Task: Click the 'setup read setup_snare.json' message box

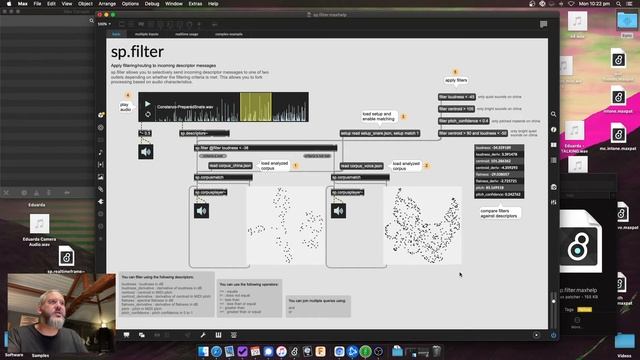Action: [x=380, y=133]
